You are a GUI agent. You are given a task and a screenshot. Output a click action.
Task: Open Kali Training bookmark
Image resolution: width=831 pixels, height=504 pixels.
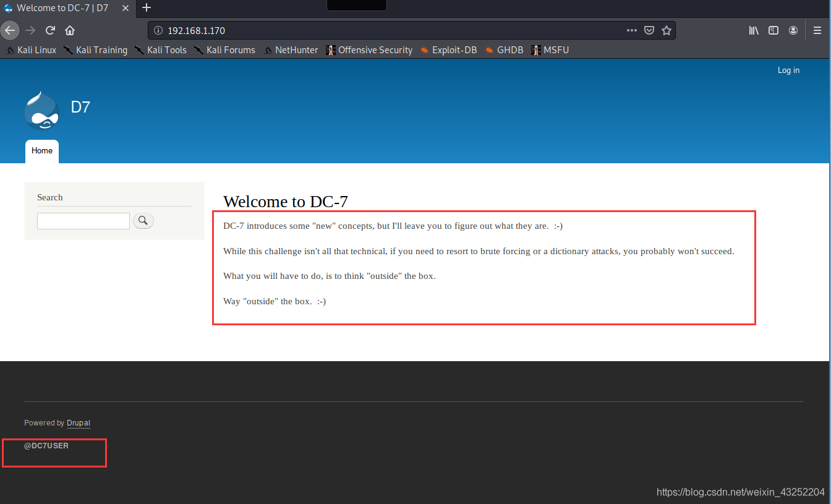[95, 50]
